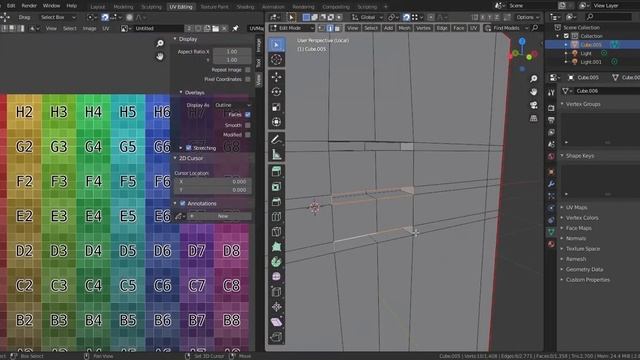Select the Move tool in the viewport toolbar

(x=276, y=77)
